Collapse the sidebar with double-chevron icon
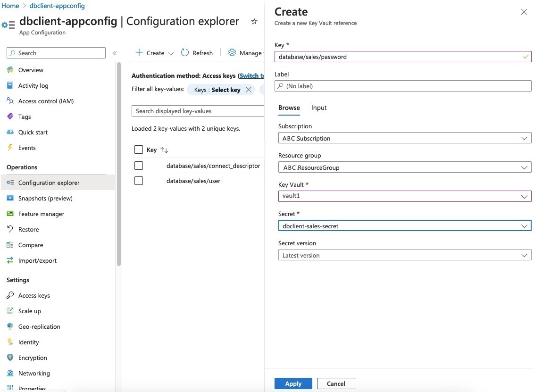 (115, 53)
